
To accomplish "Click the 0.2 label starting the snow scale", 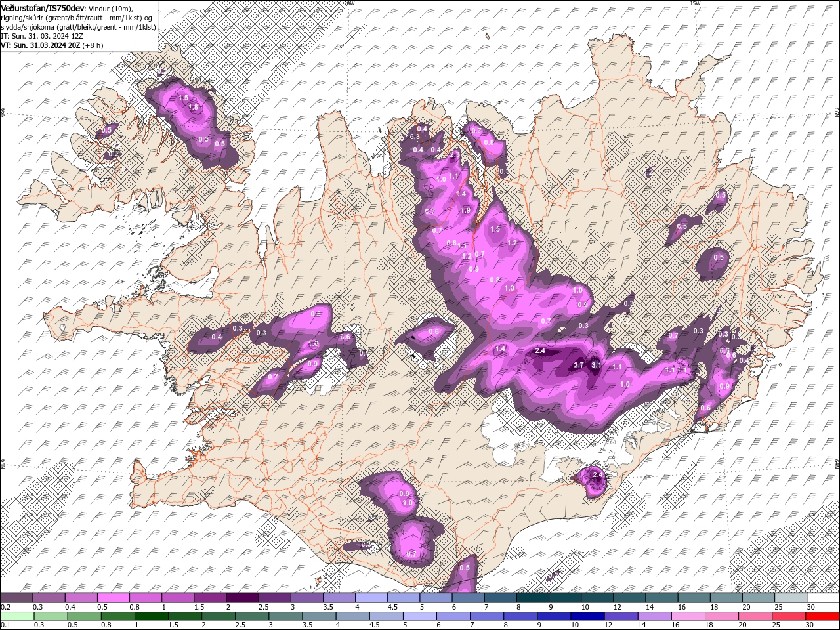I will click(x=5, y=607).
